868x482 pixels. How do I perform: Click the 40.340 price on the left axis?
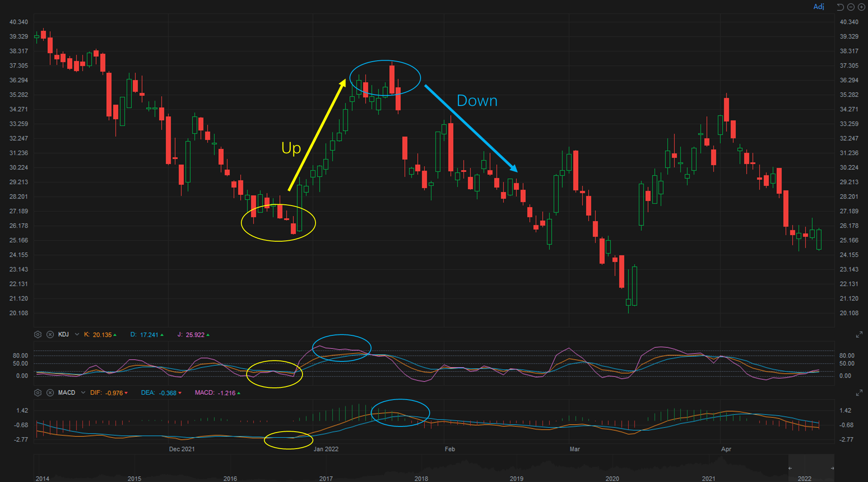19,22
